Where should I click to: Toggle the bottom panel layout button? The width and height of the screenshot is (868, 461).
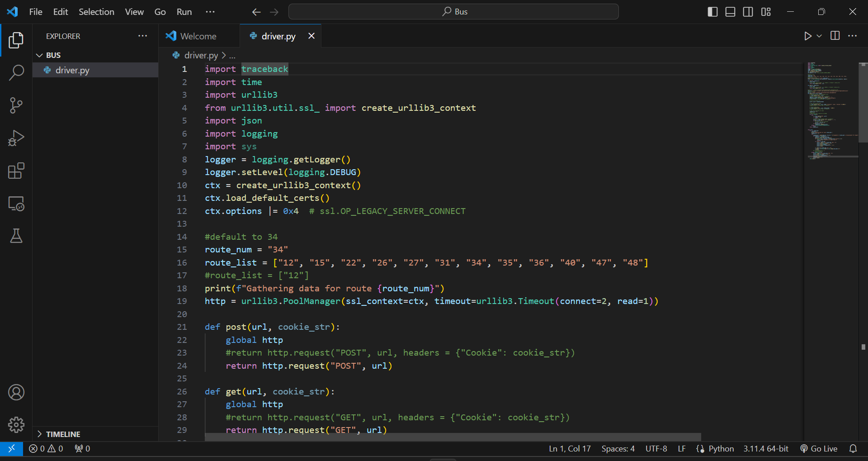pyautogui.click(x=730, y=12)
